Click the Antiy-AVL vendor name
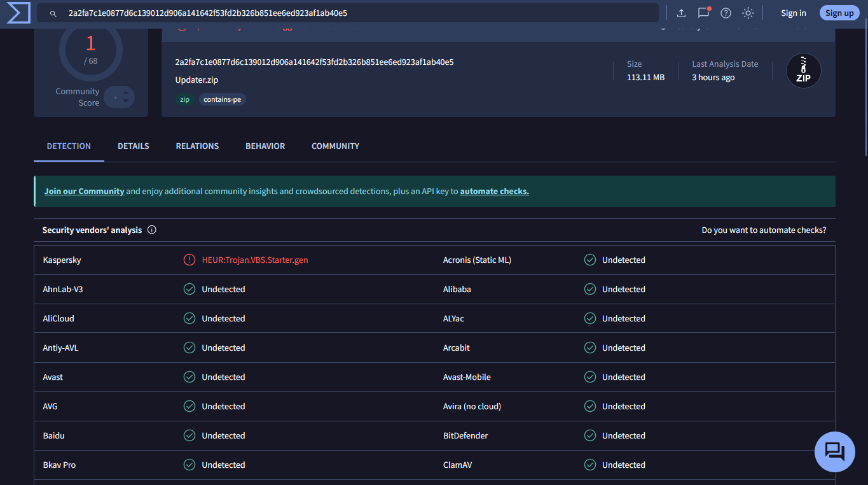The height and width of the screenshot is (485, 868). 61,348
